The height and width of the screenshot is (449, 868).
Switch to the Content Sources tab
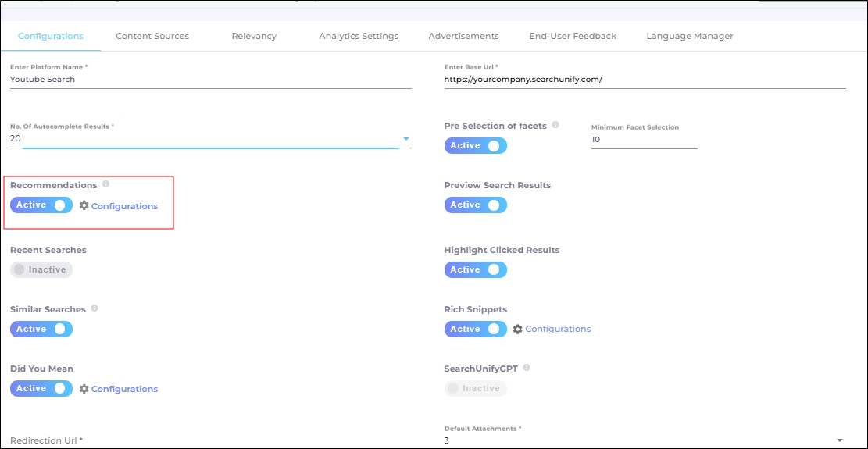coord(152,36)
